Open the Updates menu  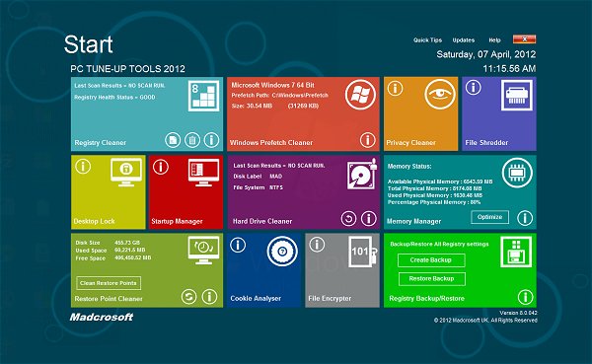[464, 40]
